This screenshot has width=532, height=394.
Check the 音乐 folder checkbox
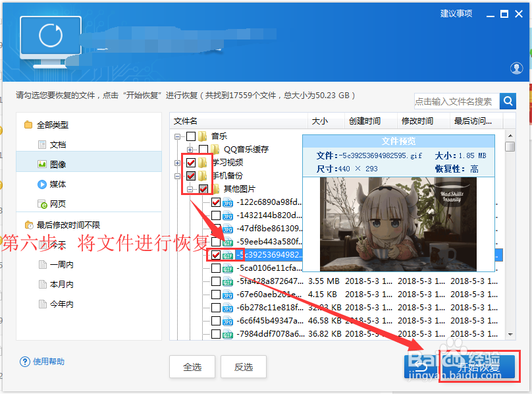tap(191, 136)
